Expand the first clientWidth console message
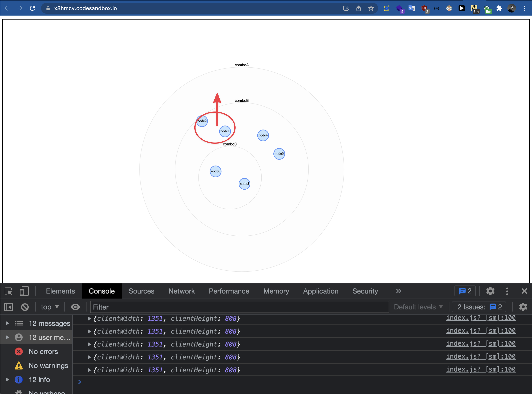This screenshot has height=394, width=532. (89, 318)
